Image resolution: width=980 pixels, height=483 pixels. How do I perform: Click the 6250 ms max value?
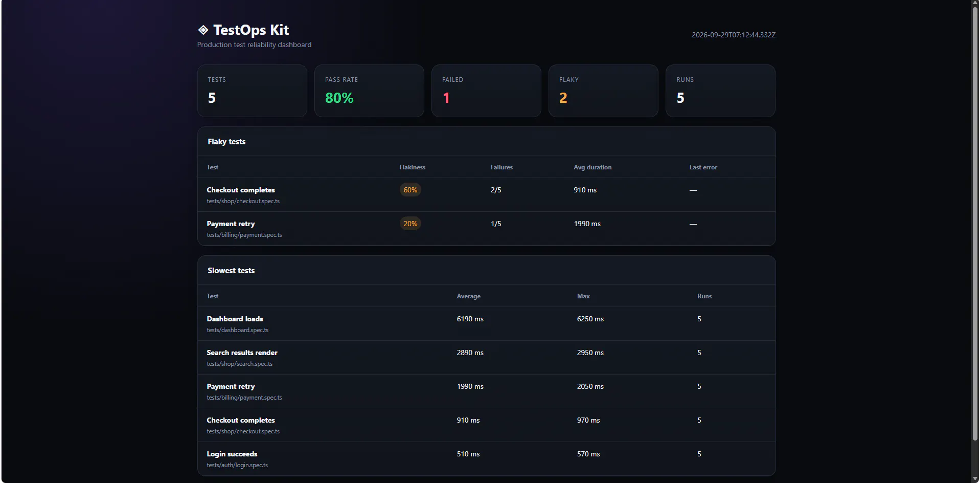tap(590, 319)
